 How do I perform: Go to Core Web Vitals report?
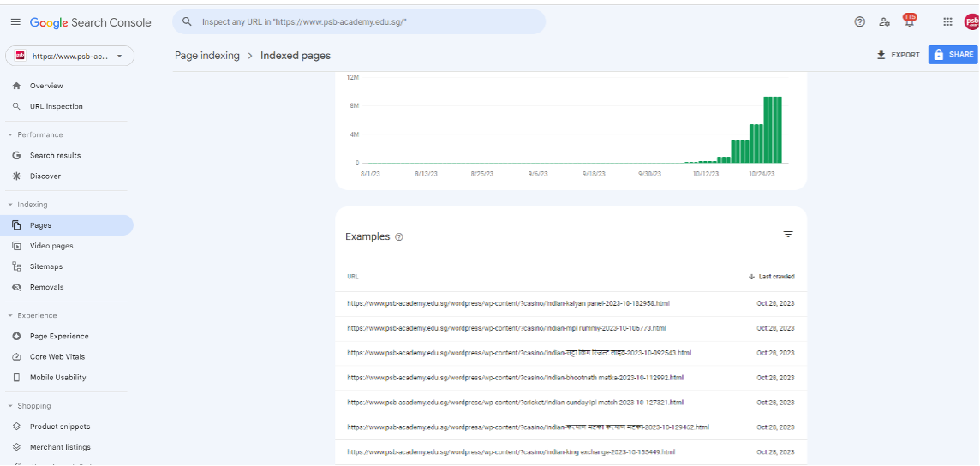pos(57,356)
